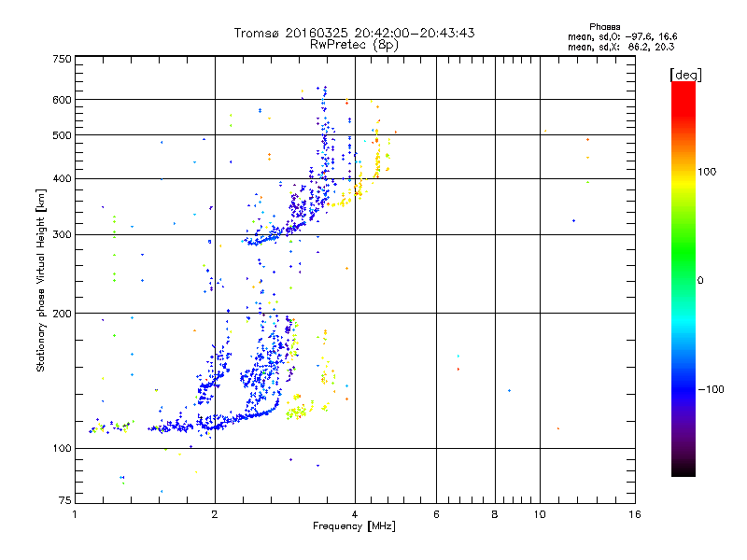Click colorbar tick label '0'

coord(700,281)
